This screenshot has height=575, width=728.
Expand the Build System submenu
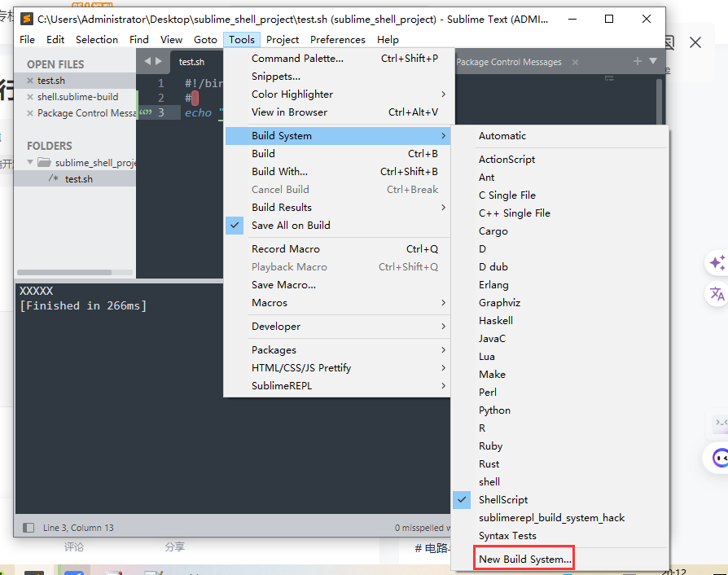click(x=338, y=136)
